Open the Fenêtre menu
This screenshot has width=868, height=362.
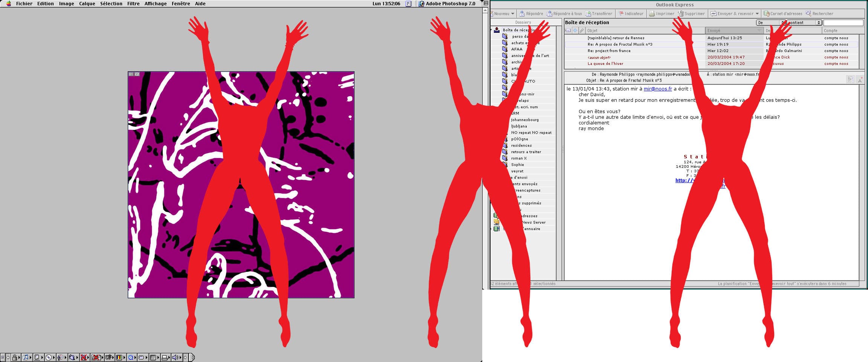[x=181, y=4]
